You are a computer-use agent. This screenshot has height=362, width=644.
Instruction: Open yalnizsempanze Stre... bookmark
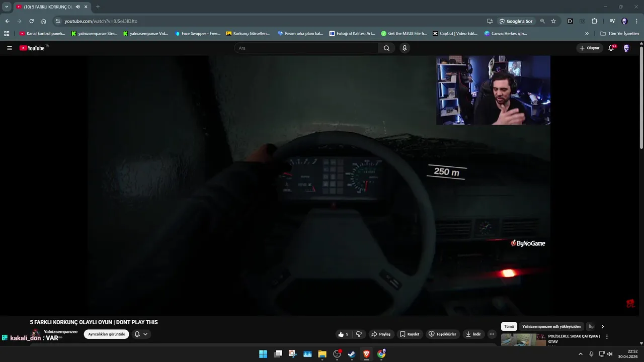pos(94,34)
